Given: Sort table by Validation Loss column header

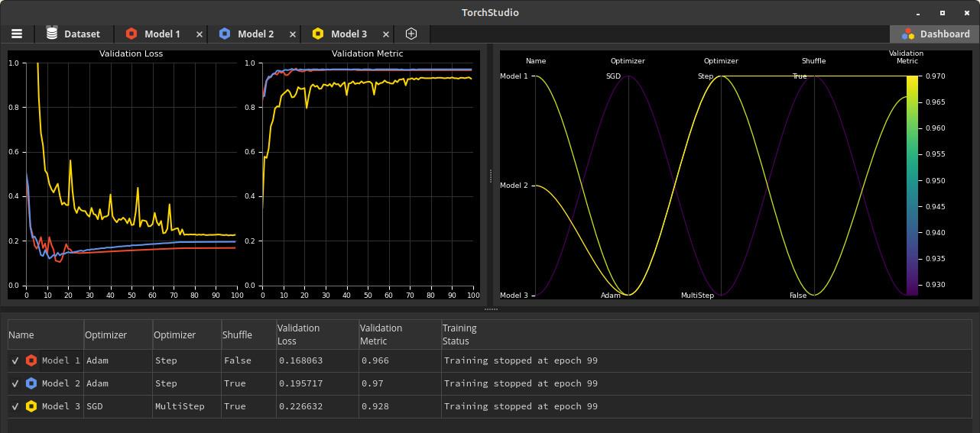Looking at the screenshot, I should 298,334.
